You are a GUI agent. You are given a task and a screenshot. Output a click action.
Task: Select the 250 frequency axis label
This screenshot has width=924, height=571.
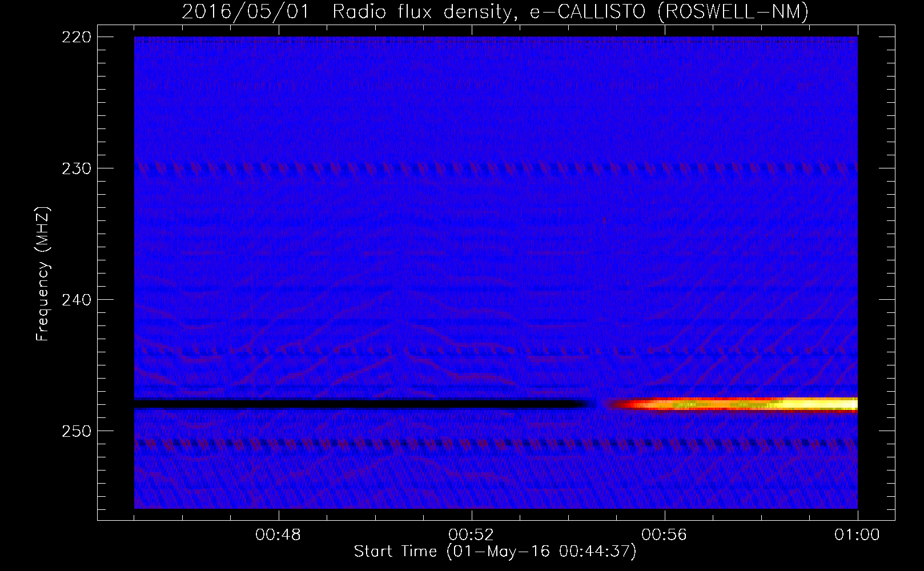(76, 431)
